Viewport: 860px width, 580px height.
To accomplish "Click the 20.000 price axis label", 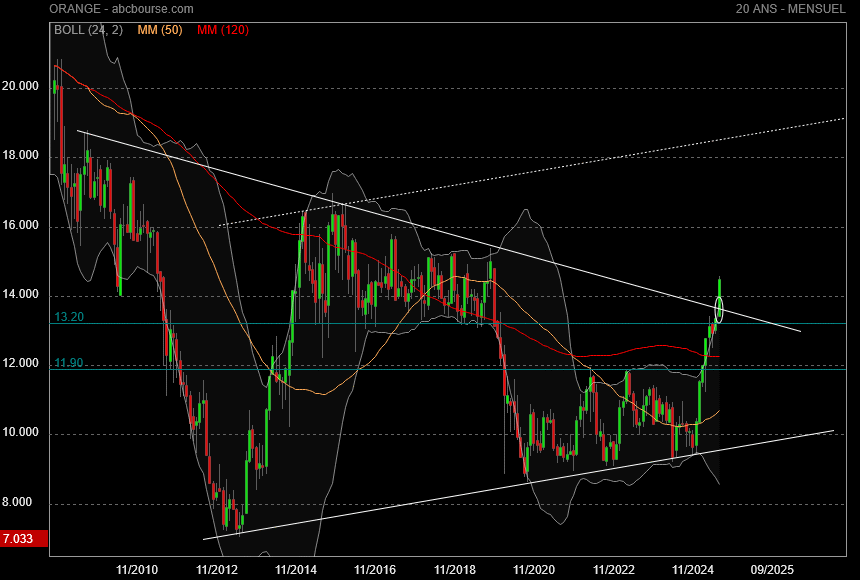I will point(20,86).
